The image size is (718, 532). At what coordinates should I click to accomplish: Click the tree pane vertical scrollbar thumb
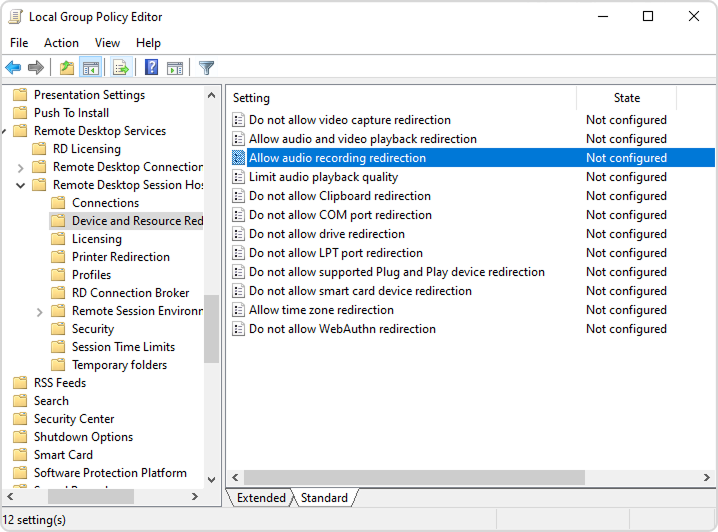pos(211,329)
